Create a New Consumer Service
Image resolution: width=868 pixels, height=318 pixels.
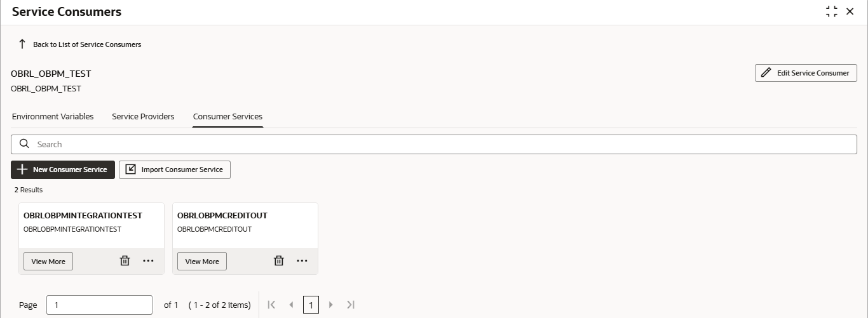pos(63,169)
